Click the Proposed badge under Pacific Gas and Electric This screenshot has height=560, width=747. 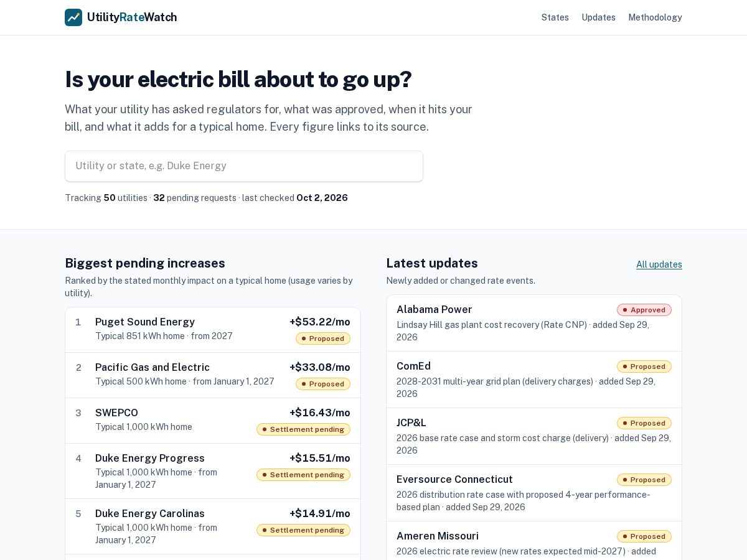(x=323, y=384)
